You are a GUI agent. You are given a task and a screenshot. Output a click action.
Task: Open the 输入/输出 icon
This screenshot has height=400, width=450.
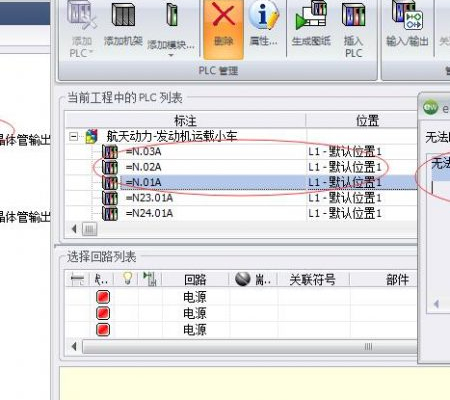click(x=407, y=15)
